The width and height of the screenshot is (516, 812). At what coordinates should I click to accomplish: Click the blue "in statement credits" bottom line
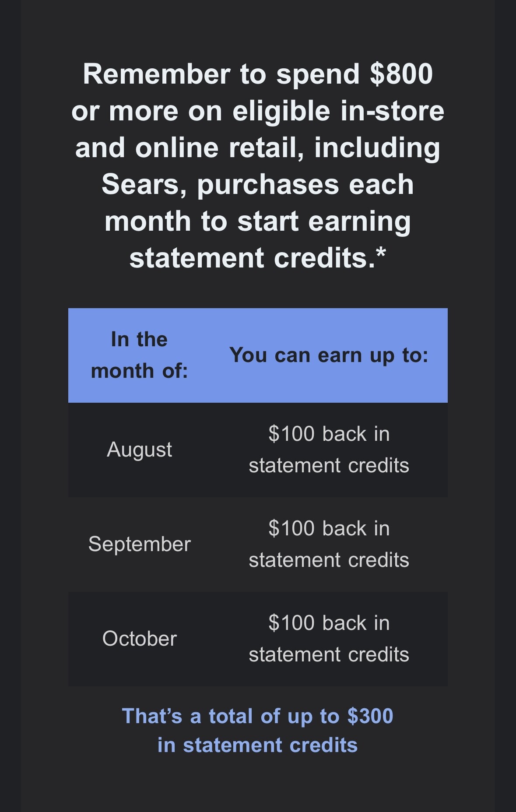258,745
